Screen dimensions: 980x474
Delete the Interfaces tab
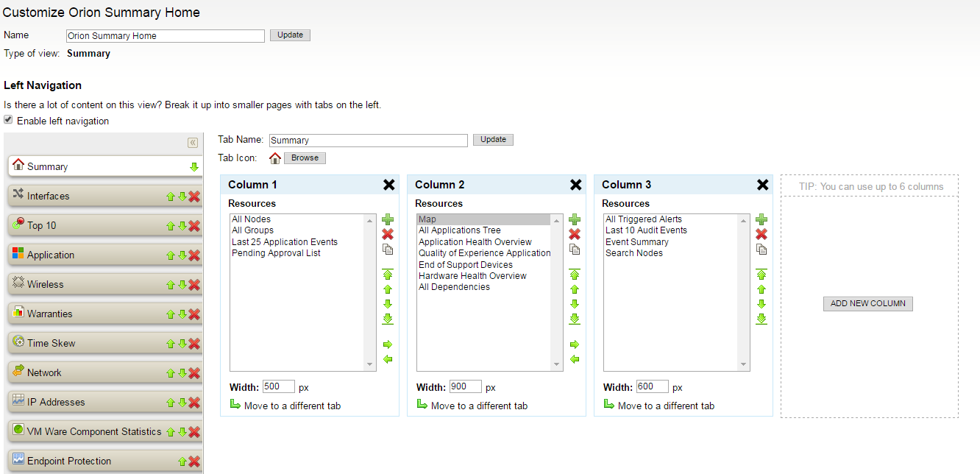click(x=194, y=197)
